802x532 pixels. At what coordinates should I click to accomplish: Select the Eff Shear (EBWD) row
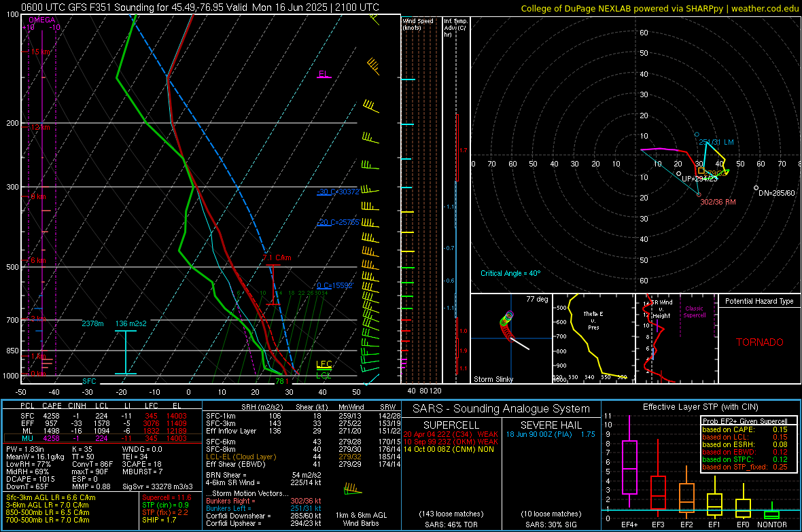pos(303,464)
